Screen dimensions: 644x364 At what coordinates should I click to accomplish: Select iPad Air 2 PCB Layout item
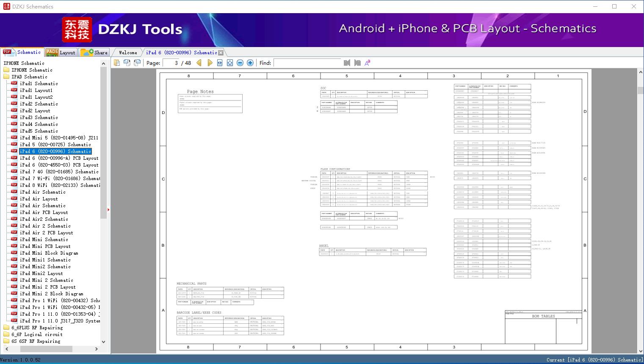[x=46, y=233]
